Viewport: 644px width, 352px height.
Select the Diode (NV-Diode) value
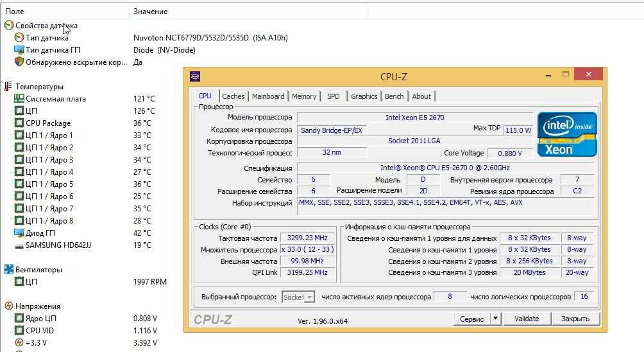(x=164, y=49)
